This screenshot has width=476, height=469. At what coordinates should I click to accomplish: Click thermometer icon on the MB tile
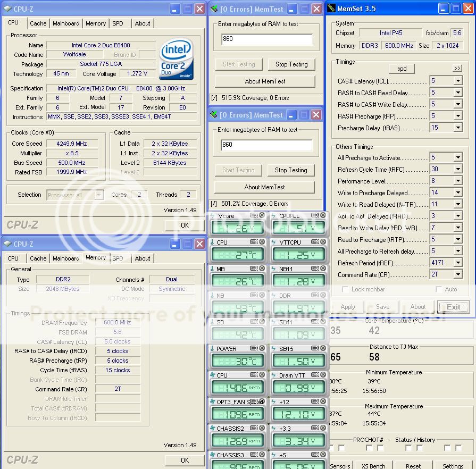212,269
